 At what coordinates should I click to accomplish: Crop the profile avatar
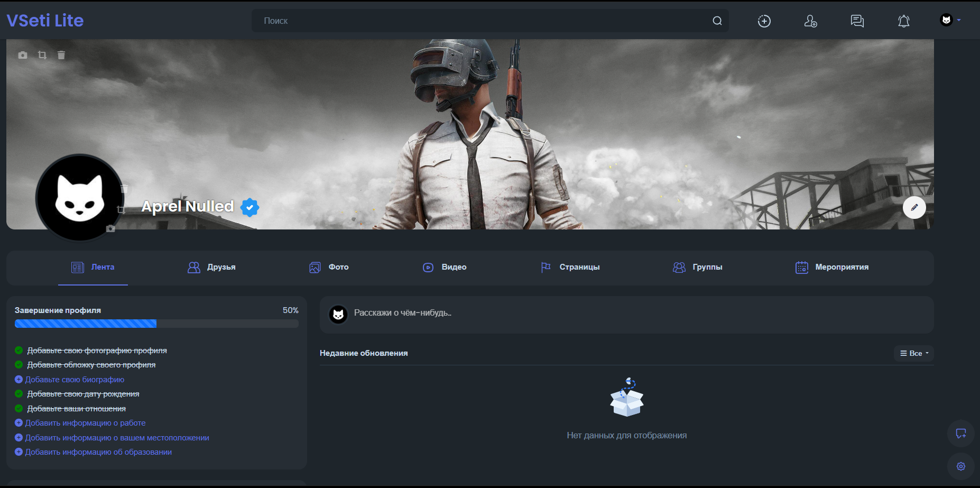tap(121, 209)
